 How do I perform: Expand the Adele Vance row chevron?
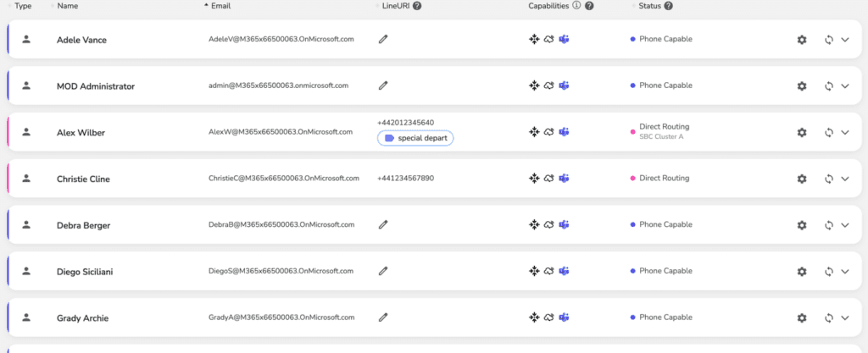[x=845, y=40]
